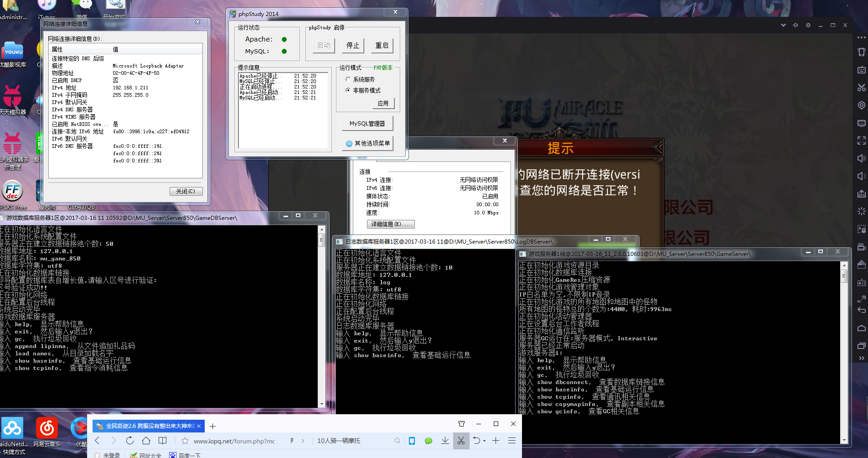Viewport: 868px width, 458px height.
Task: Click the browser reload icon
Action: pyautogui.click(x=130, y=441)
